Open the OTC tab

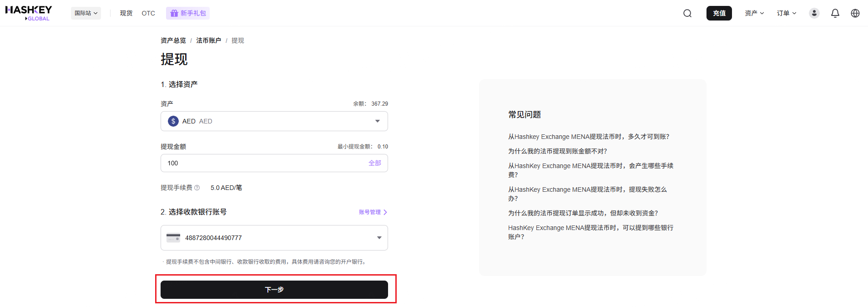click(148, 13)
